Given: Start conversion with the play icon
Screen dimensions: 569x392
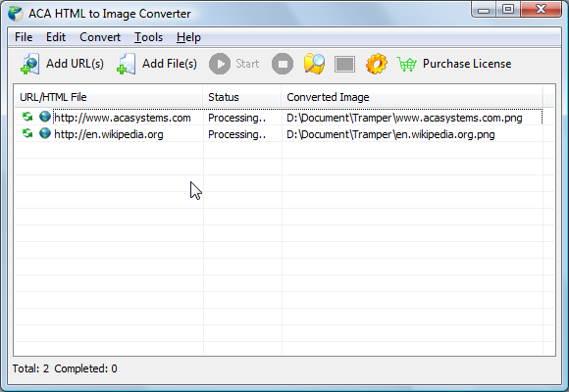Looking at the screenshot, I should click(220, 64).
